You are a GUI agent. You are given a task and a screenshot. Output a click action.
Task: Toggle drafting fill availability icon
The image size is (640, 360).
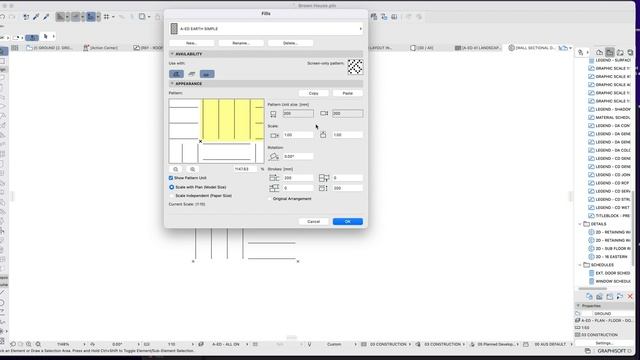tap(176, 74)
